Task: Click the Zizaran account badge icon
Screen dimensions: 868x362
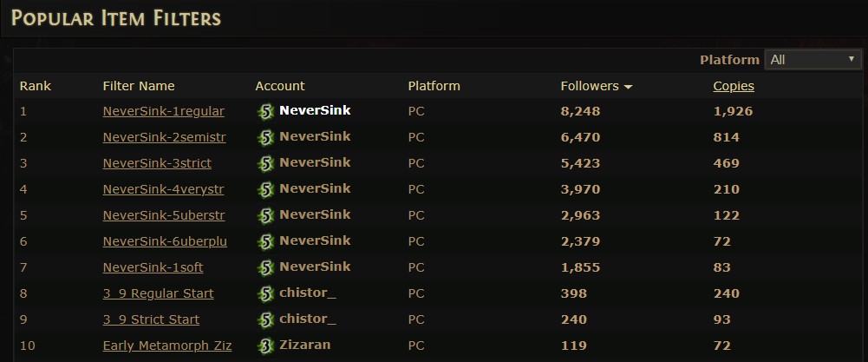Action: pos(265,346)
